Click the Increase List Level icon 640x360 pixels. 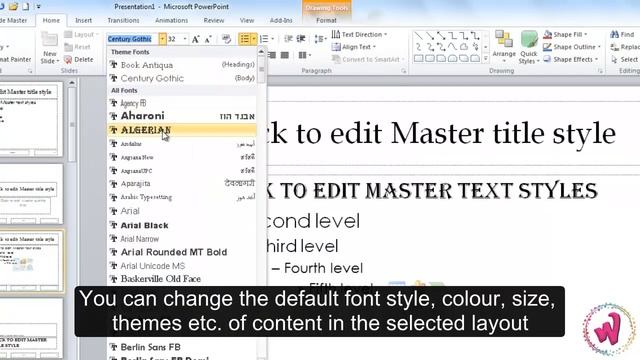(x=301, y=39)
